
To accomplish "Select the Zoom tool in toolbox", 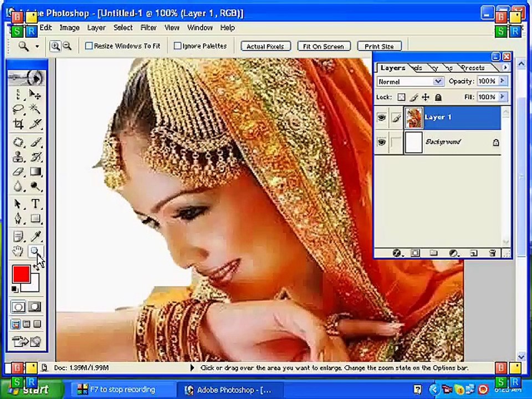I will pyautogui.click(x=35, y=252).
